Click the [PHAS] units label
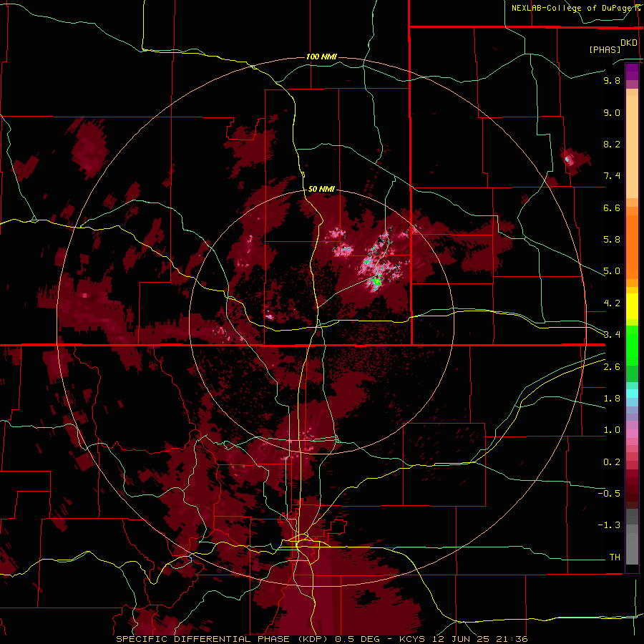644x644 pixels. click(x=605, y=49)
